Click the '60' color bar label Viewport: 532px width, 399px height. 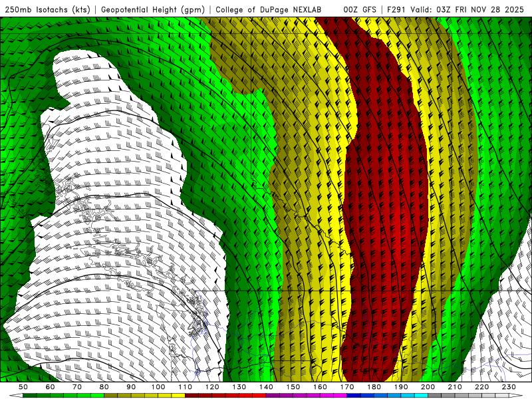51,387
